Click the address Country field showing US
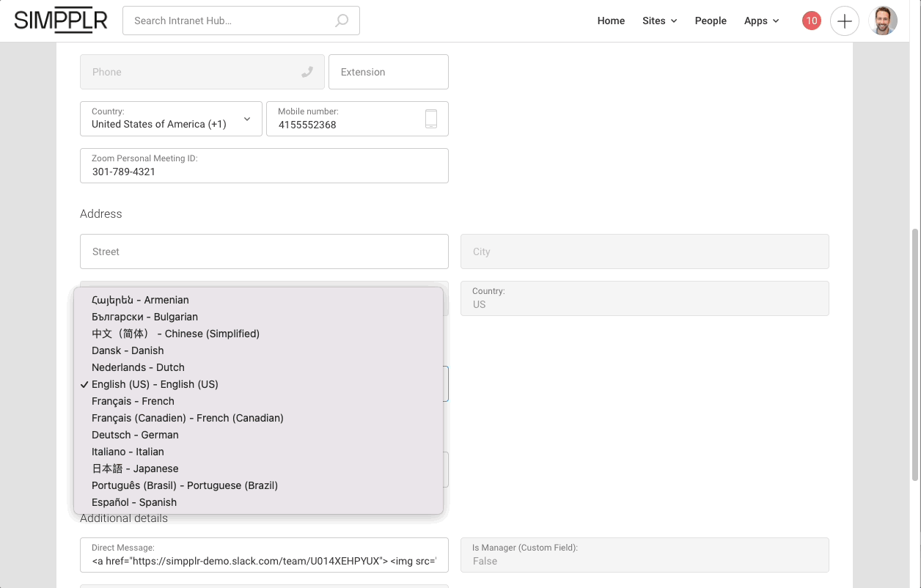921x588 pixels. point(645,298)
